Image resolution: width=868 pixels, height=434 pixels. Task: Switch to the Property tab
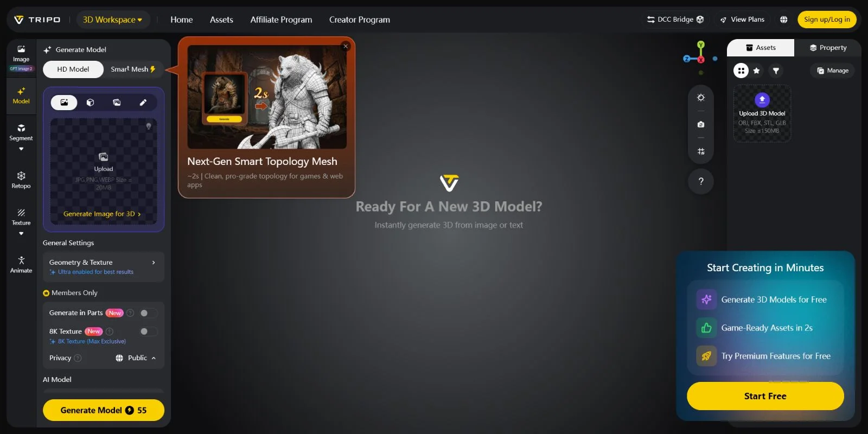tap(828, 48)
